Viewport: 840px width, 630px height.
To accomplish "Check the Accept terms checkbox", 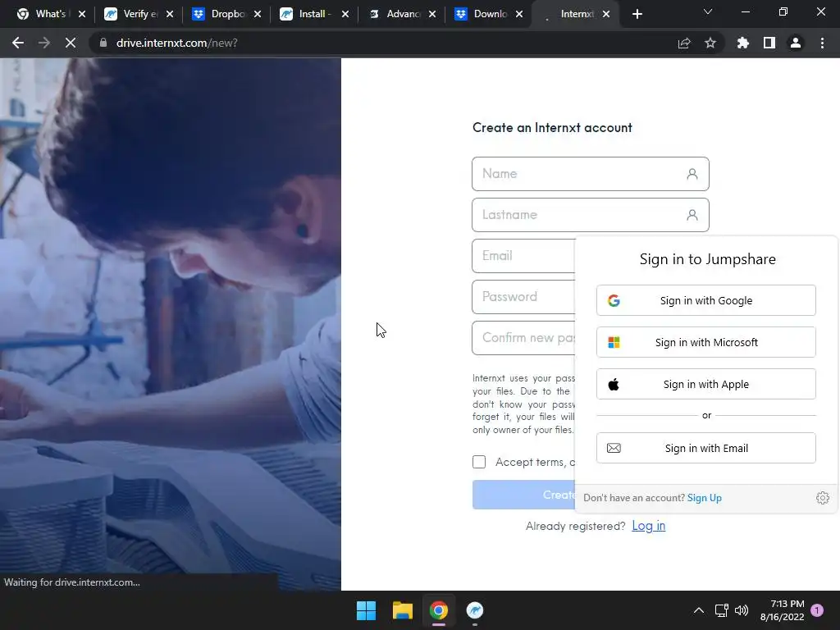I will 479,462.
